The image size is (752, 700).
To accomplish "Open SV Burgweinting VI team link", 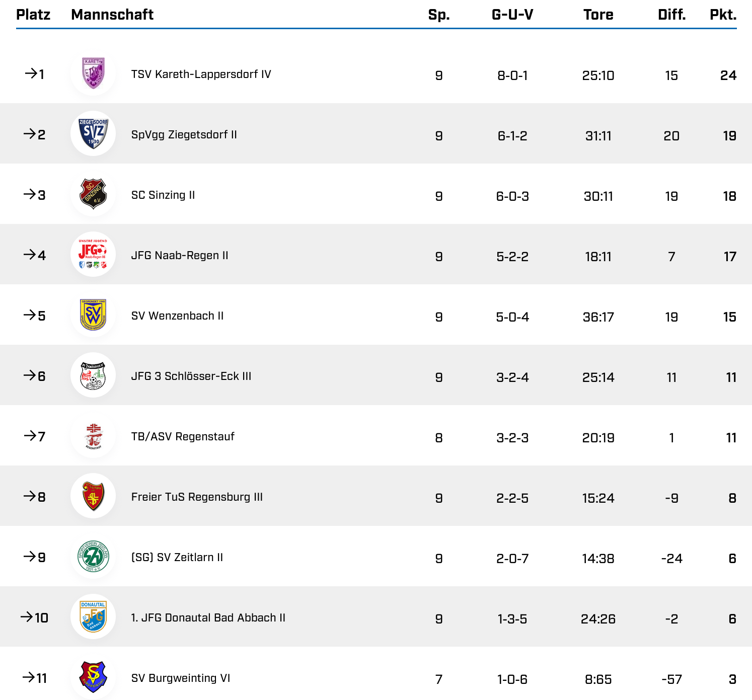I will pos(180,678).
